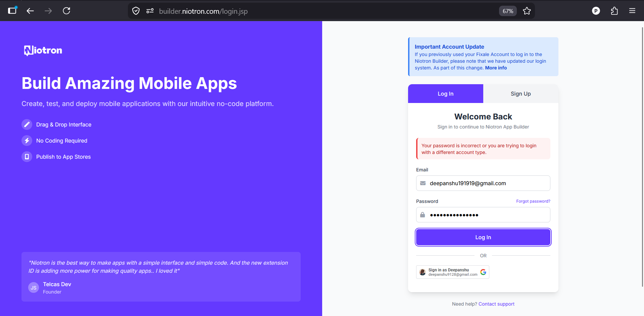Click the Niotron logo
This screenshot has height=316, width=644.
tap(43, 50)
